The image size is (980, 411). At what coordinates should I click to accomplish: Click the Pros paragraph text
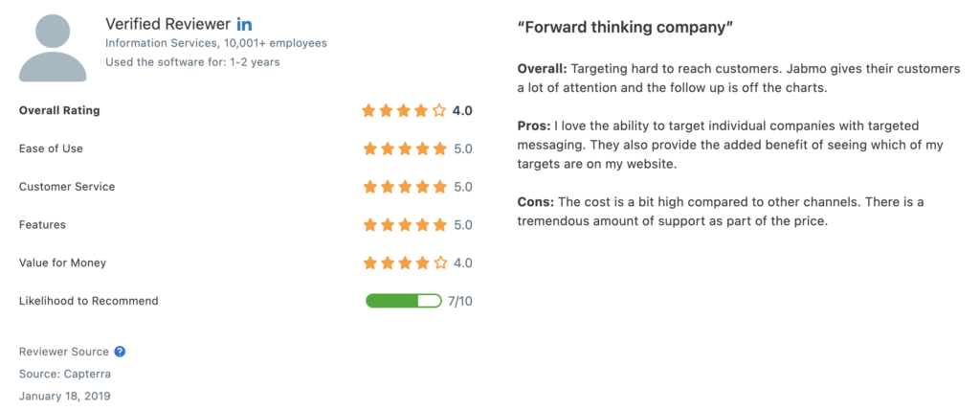click(730, 145)
